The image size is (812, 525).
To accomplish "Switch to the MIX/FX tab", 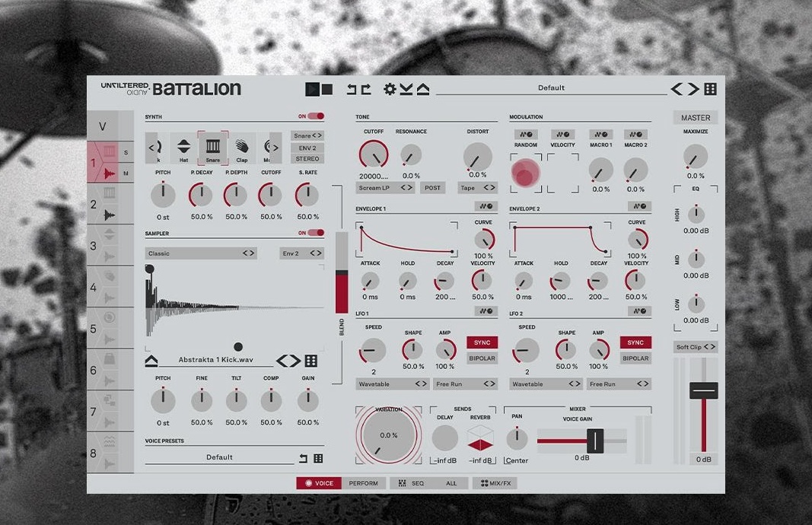I will click(x=495, y=483).
